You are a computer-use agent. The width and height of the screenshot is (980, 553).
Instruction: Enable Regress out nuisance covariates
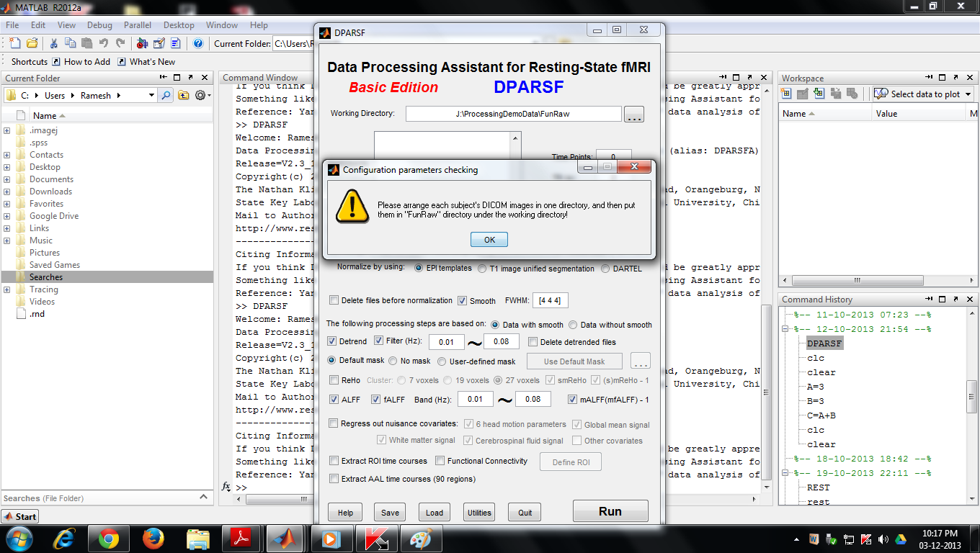334,423
